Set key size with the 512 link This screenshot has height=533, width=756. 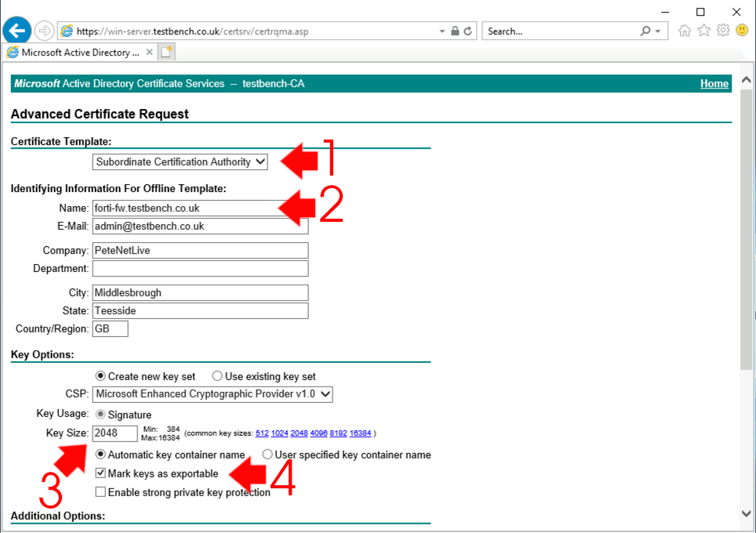[x=262, y=433]
